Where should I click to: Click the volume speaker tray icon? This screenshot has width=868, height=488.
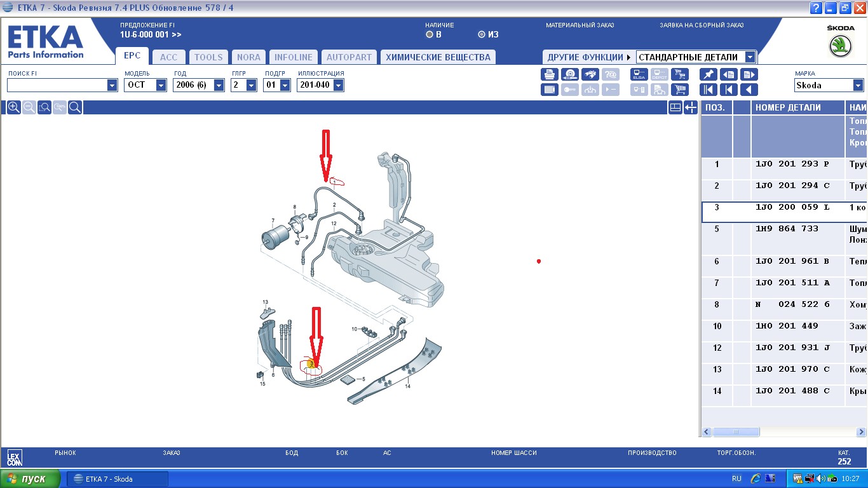tap(820, 478)
